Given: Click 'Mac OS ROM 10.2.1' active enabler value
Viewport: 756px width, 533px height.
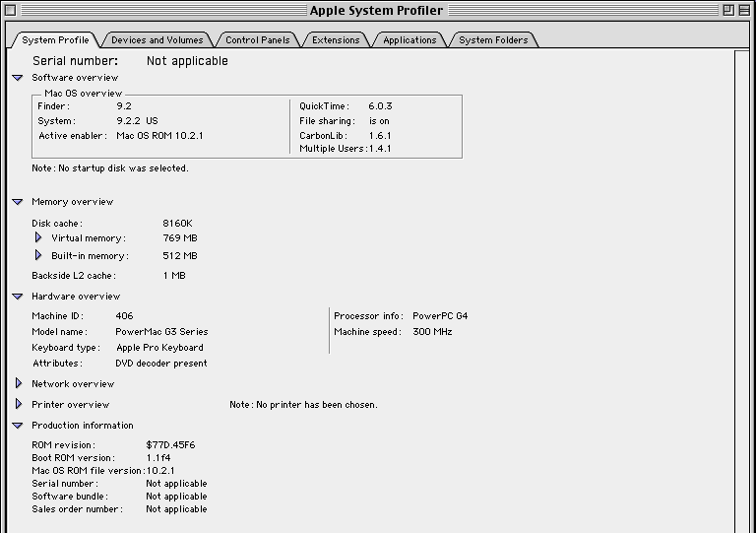Looking at the screenshot, I should [x=159, y=136].
